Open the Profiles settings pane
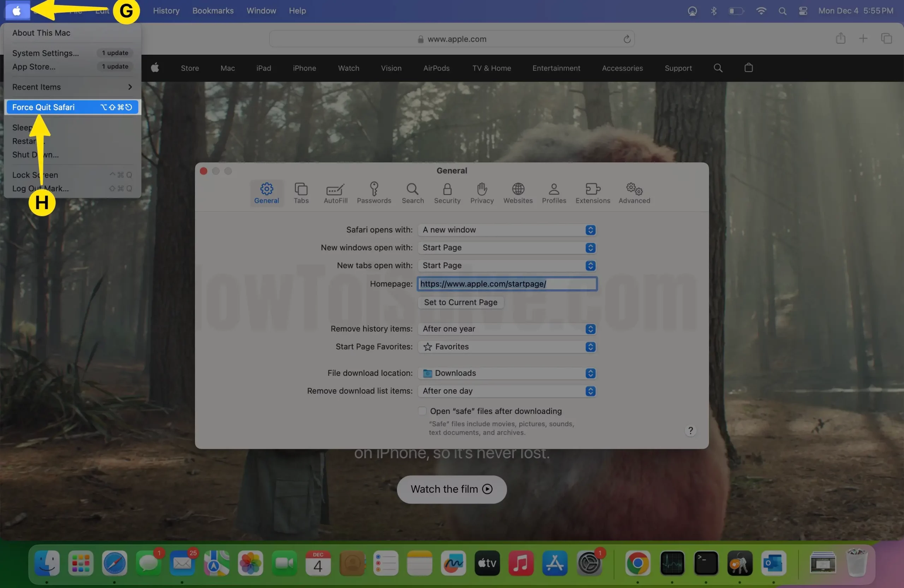 [554, 193]
